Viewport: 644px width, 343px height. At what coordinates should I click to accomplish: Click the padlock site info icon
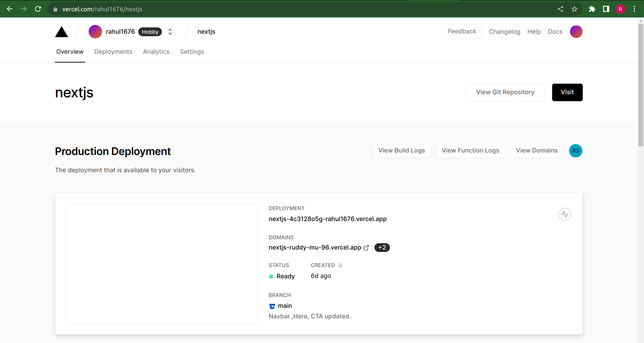55,9
